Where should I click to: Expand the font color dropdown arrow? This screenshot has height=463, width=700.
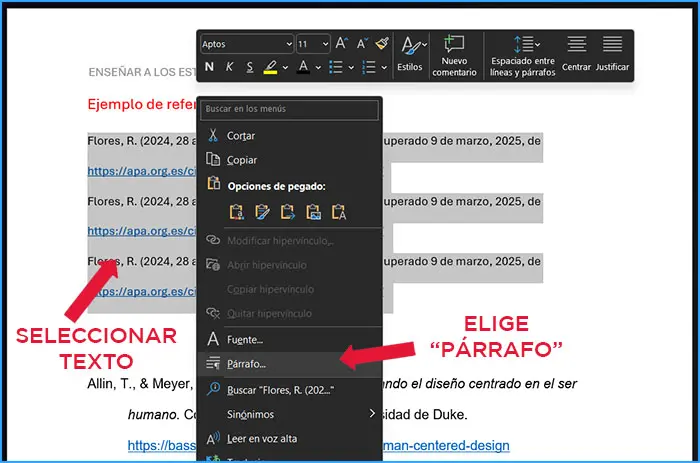(318, 68)
